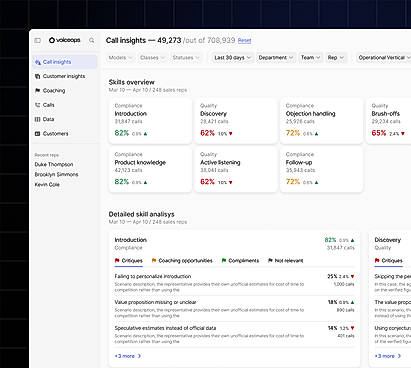Screen dimensions: 411x368
Task: Open the Operational Vertical dropdown
Action: pyautogui.click(x=384, y=58)
